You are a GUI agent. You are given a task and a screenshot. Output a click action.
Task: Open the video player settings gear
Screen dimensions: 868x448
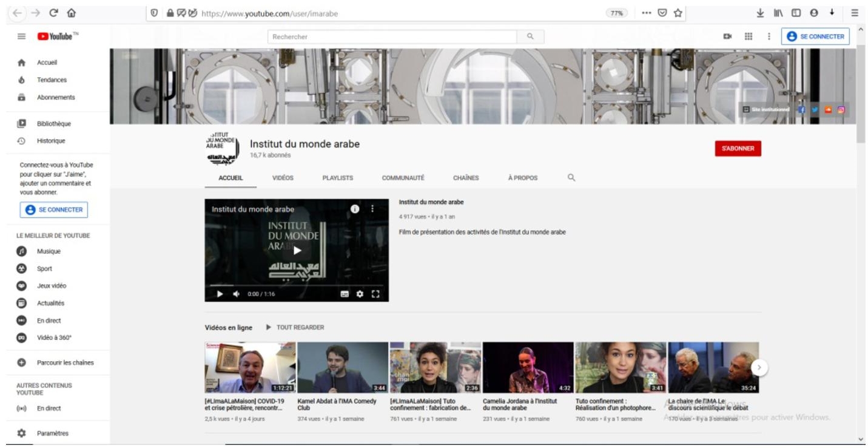360,294
